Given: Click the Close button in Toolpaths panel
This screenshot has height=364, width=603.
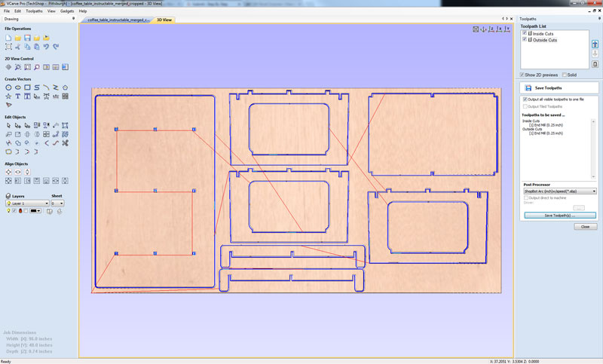Looking at the screenshot, I should point(586,227).
